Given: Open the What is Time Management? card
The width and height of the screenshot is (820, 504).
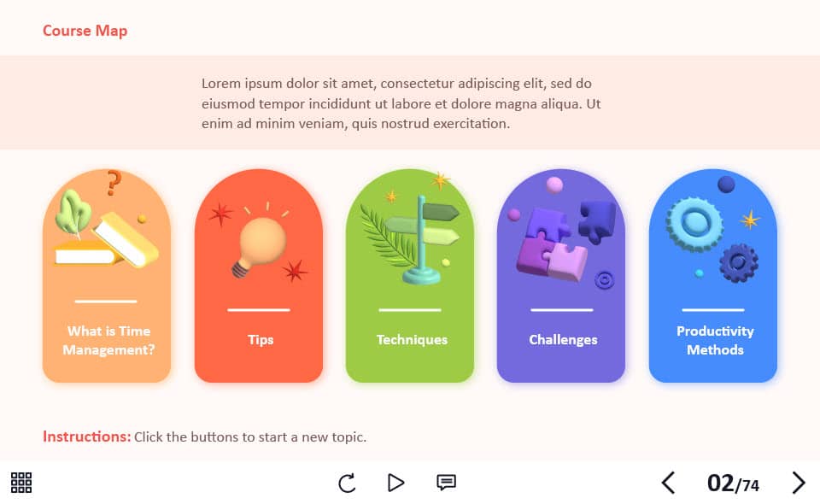Looking at the screenshot, I should (107, 276).
